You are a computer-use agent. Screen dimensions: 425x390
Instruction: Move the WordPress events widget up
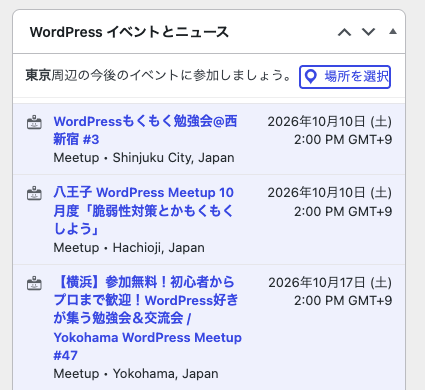[x=344, y=32]
